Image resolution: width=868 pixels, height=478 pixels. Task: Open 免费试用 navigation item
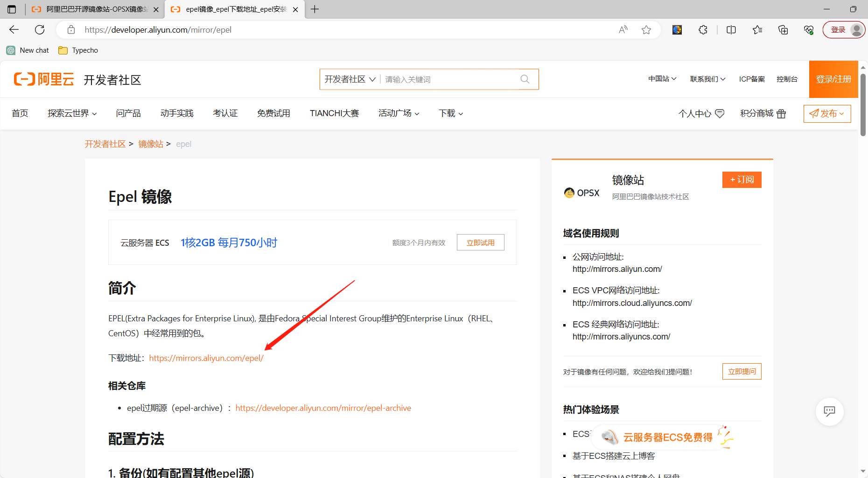click(273, 113)
